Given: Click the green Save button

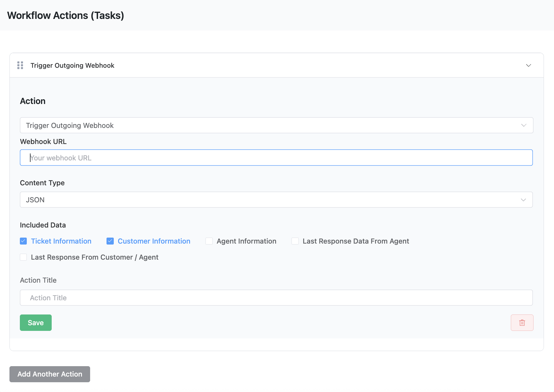Looking at the screenshot, I should tap(35, 322).
